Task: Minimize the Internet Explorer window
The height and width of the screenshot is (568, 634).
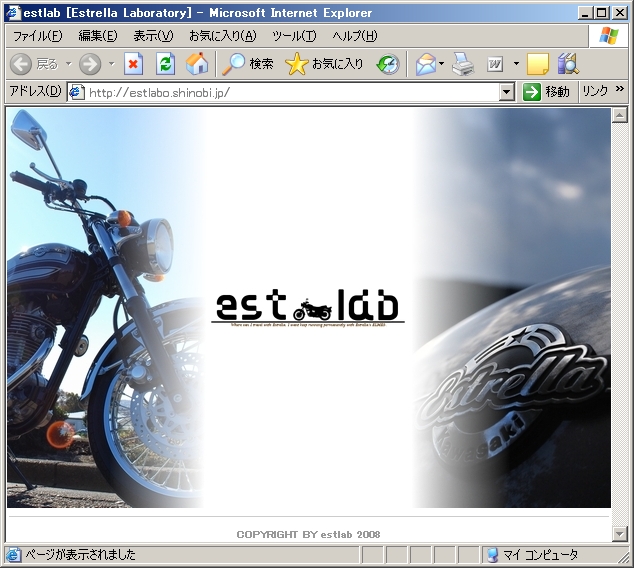Action: point(585,13)
